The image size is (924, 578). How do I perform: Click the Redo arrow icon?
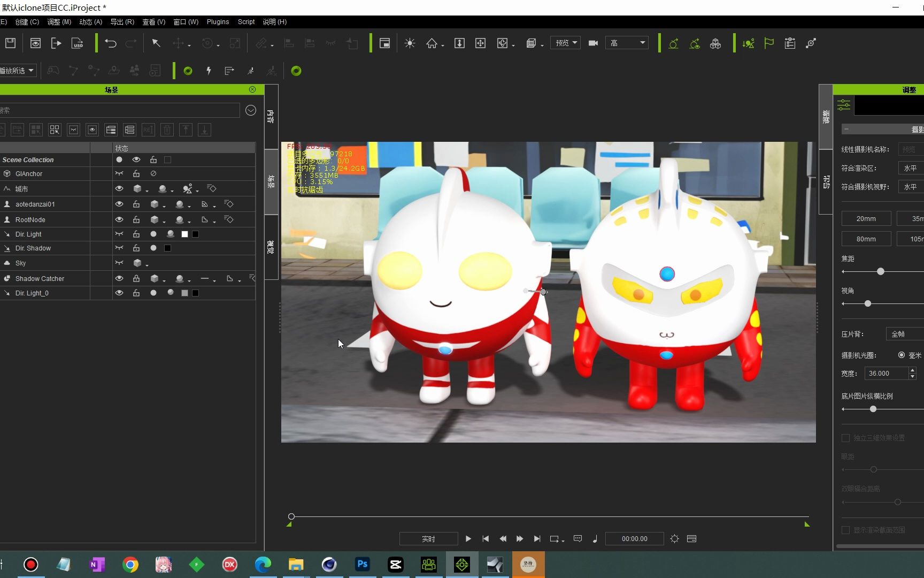click(x=131, y=43)
